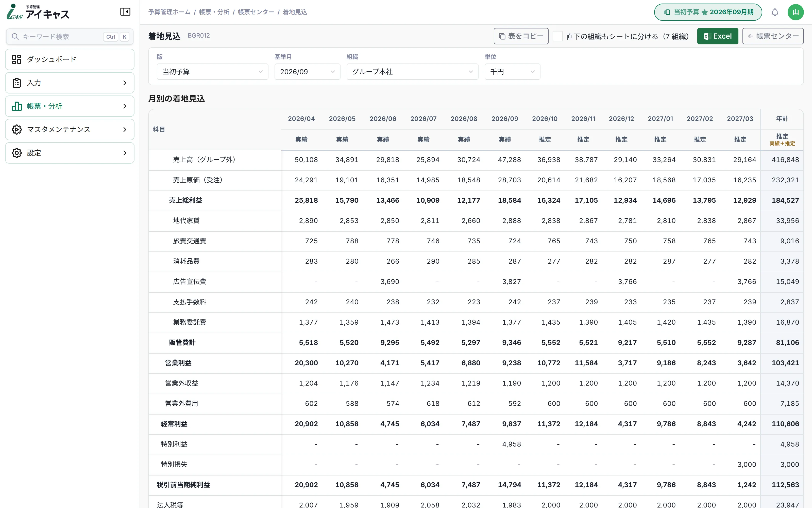Open the 版 dropdown 当初予算
This screenshot has height=508, width=812.
coord(212,72)
